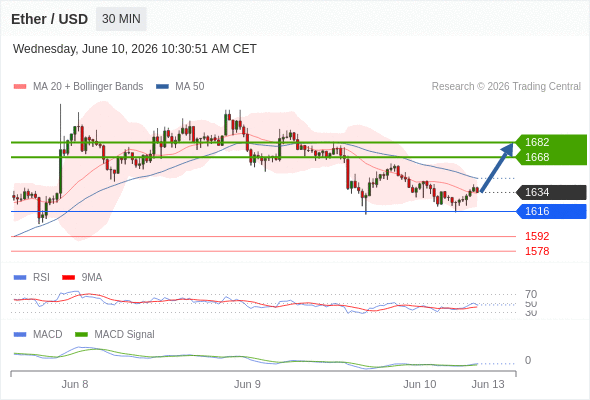Click the Jun 13 date axis label
This screenshot has height=400, width=590.
(x=488, y=385)
